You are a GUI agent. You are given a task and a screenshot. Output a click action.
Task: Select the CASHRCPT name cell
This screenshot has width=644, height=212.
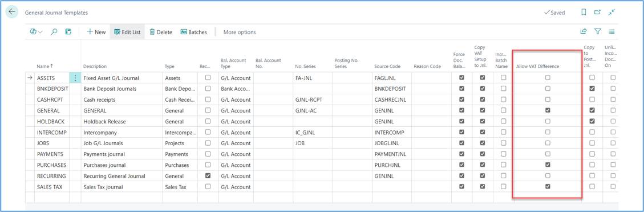pyautogui.click(x=52, y=99)
